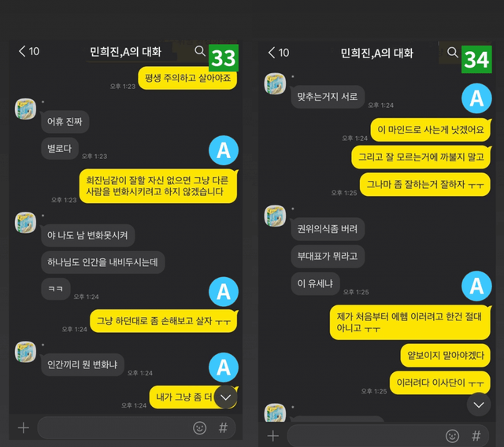The image size is (504, 447).
Task: Tap the scroll-to-bottom chevron in left chat
Action: coord(226,397)
